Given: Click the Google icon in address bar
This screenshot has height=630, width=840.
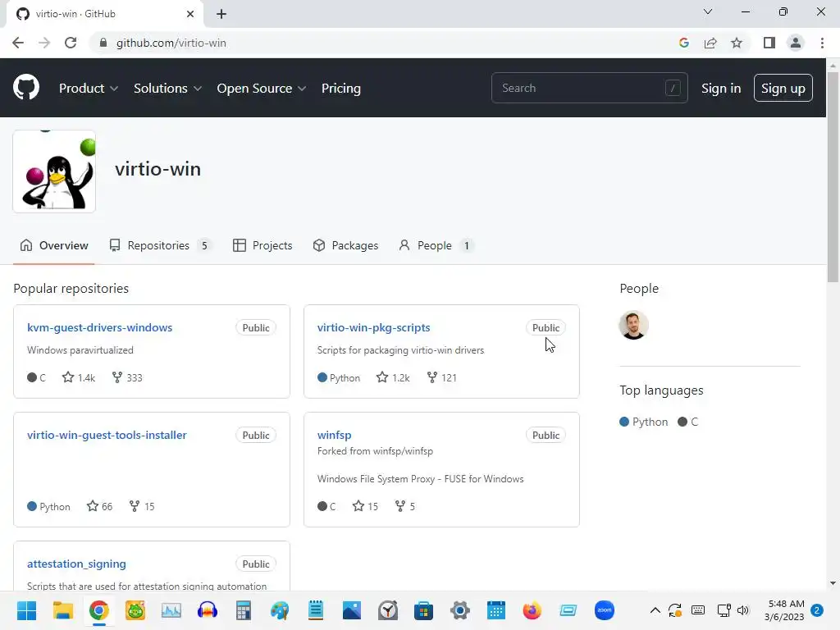Looking at the screenshot, I should coord(684,43).
